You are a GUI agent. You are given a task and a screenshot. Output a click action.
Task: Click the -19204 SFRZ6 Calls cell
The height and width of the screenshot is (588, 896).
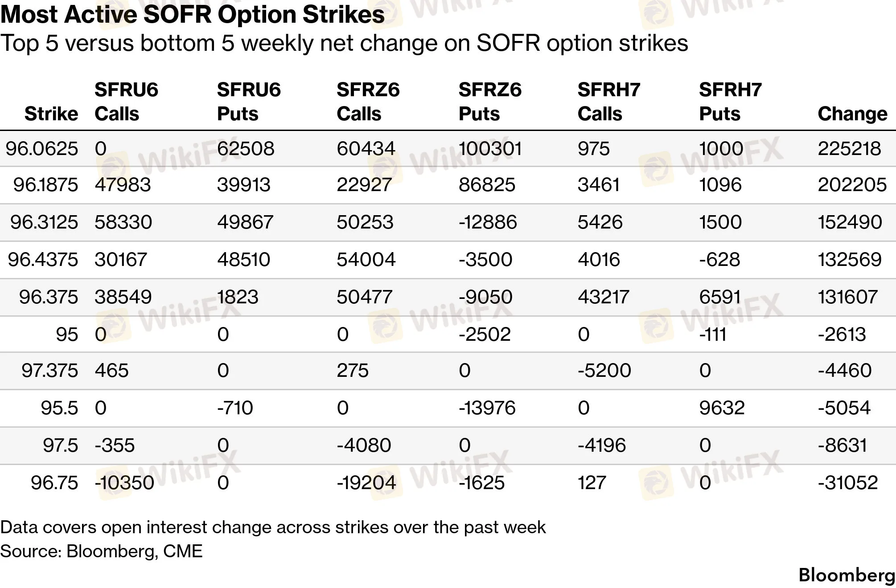pos(366,482)
